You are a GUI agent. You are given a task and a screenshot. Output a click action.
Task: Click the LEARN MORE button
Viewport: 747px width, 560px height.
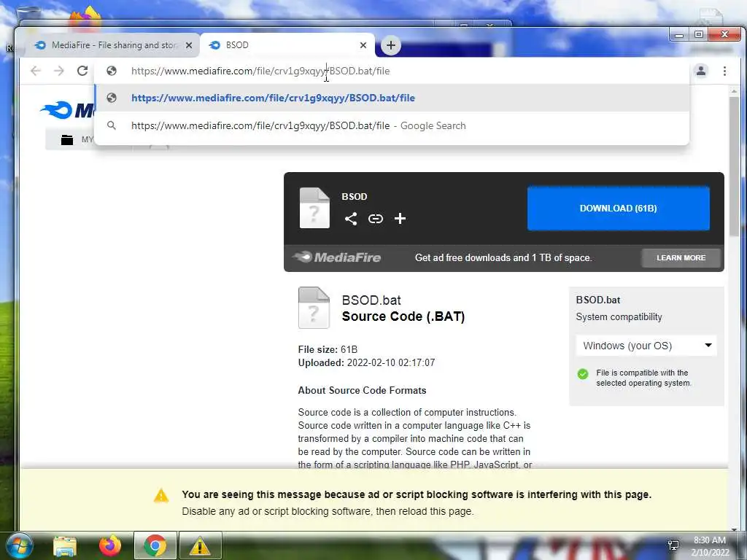point(681,257)
